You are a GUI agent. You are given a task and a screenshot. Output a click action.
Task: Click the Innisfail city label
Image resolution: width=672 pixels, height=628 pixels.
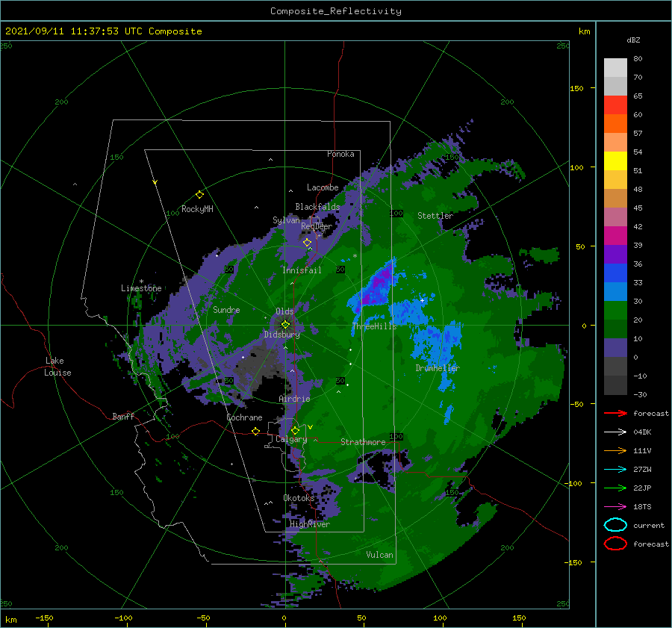point(302,270)
